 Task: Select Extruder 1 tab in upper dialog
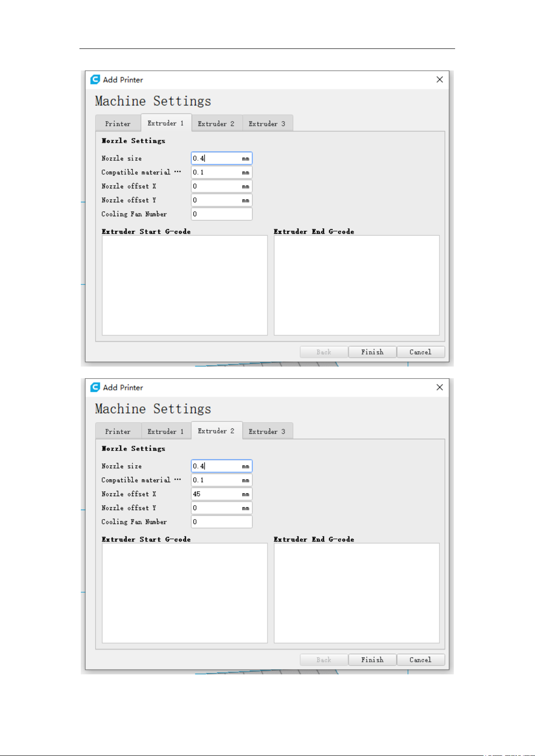click(166, 122)
